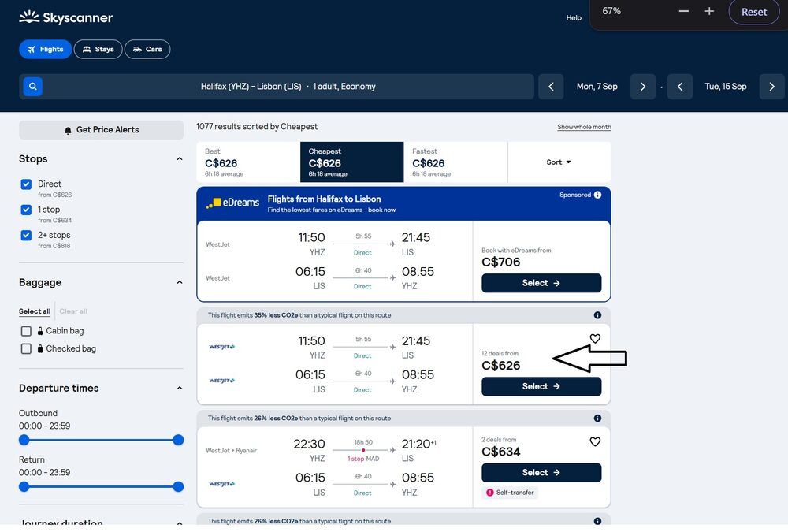Click the 'WestJet + Ryanair' airline label
Screen dimensions: 788x532
click(x=231, y=451)
